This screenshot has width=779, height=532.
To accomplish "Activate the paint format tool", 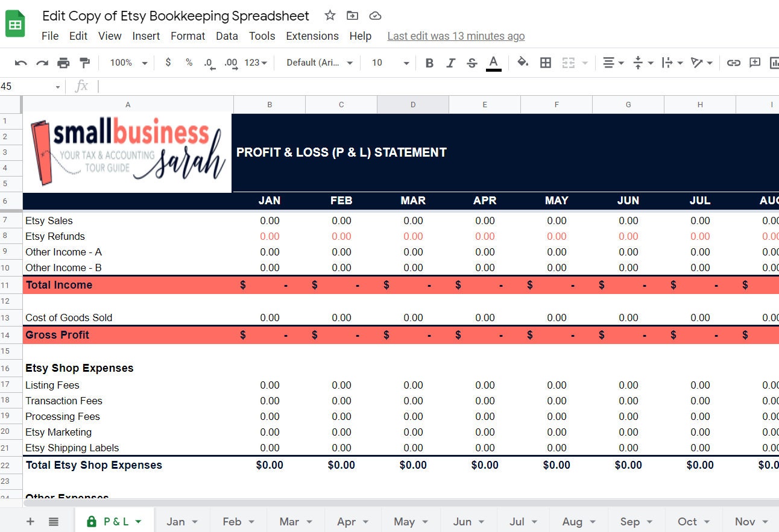I will [85, 63].
